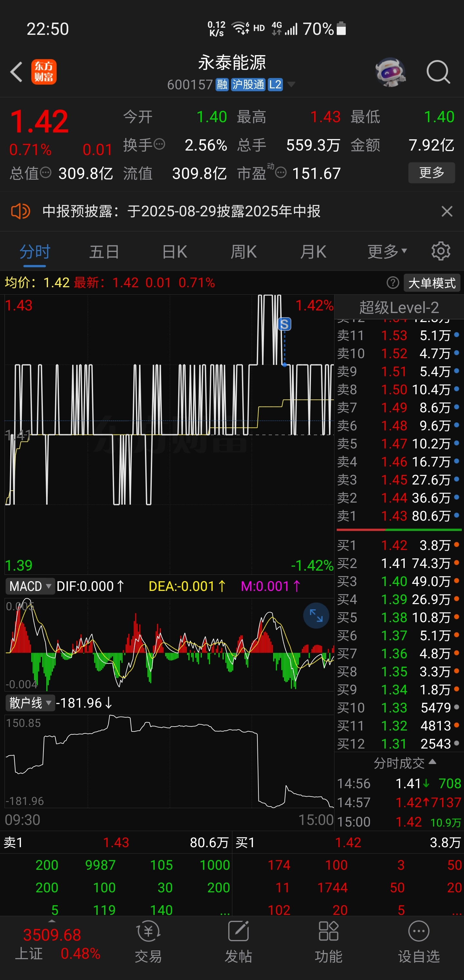Open chart settings gear icon
Image resolution: width=464 pixels, height=980 pixels.
[x=441, y=251]
